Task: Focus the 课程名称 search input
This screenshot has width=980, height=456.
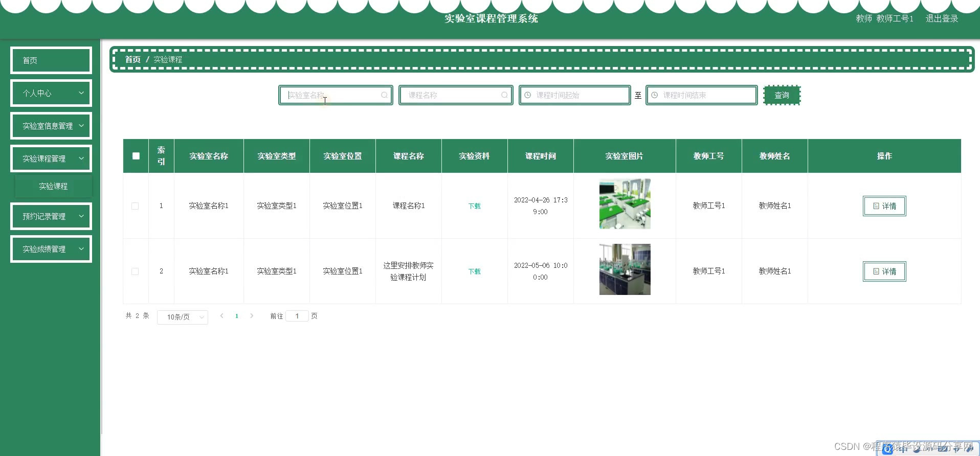Action: (x=456, y=95)
